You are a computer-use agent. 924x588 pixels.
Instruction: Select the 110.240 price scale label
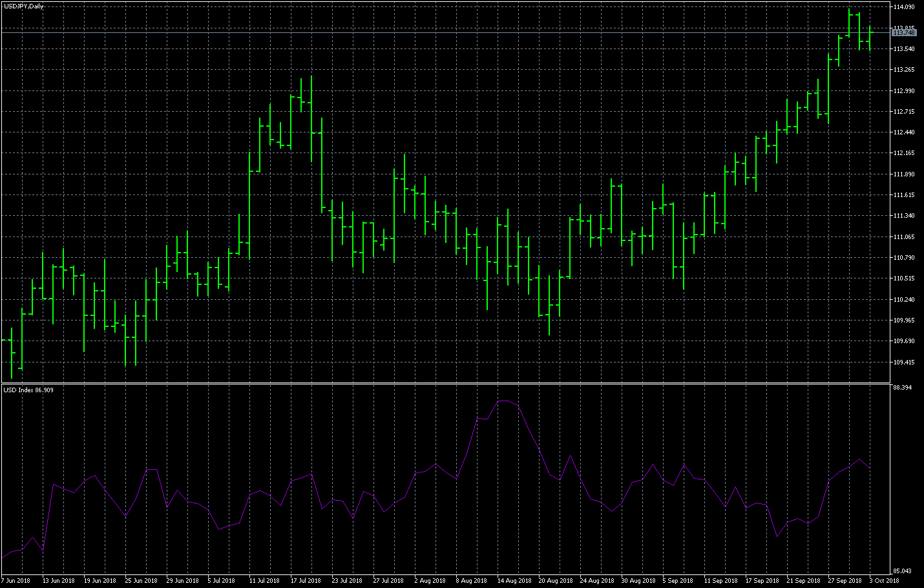[x=903, y=300]
